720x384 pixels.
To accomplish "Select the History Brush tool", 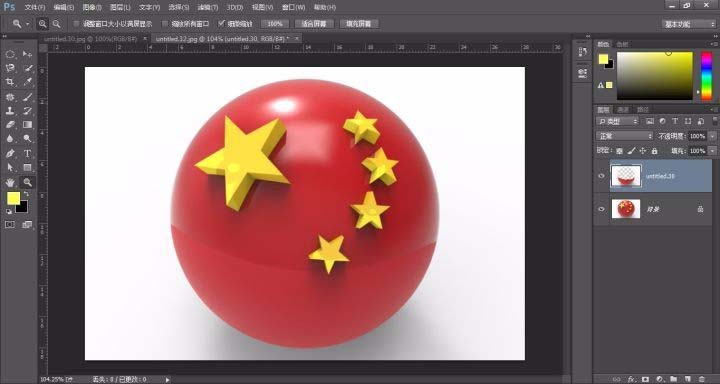I will point(28,111).
